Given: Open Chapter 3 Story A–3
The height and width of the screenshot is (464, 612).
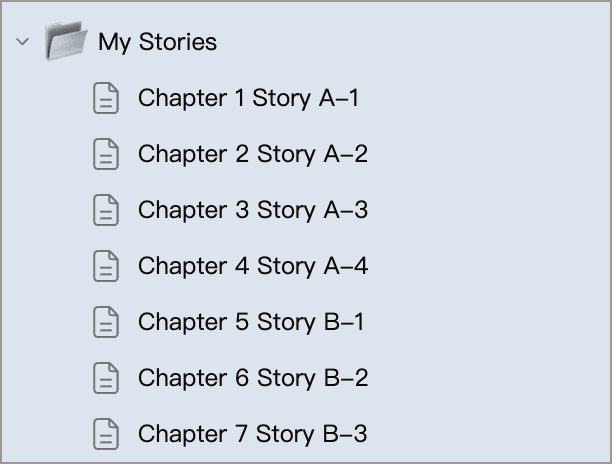Looking at the screenshot, I should click(252, 210).
